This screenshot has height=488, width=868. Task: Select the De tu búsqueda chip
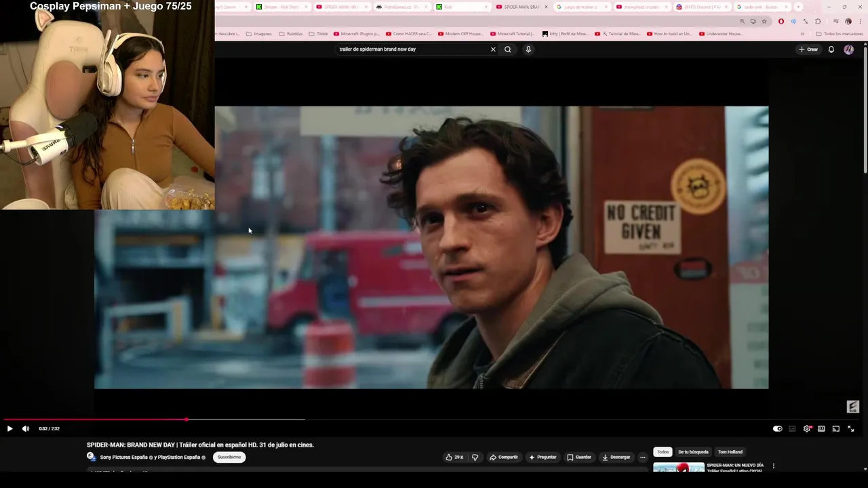[693, 452]
